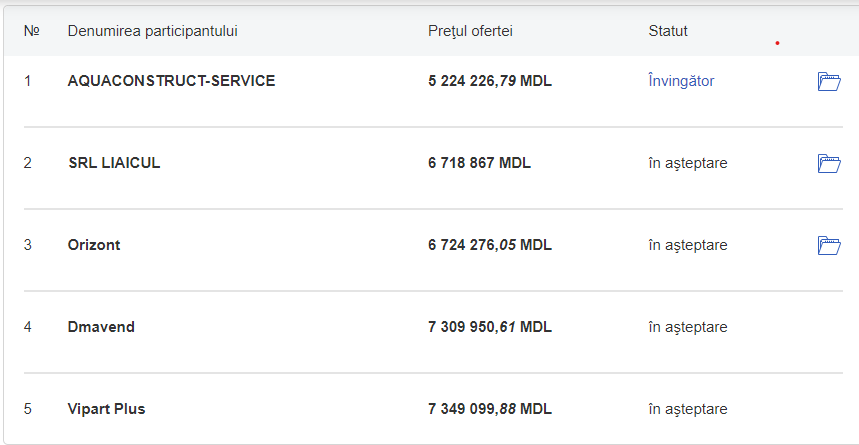Click the Statut column header
This screenshot has width=859, height=445.
pyautogui.click(x=668, y=31)
